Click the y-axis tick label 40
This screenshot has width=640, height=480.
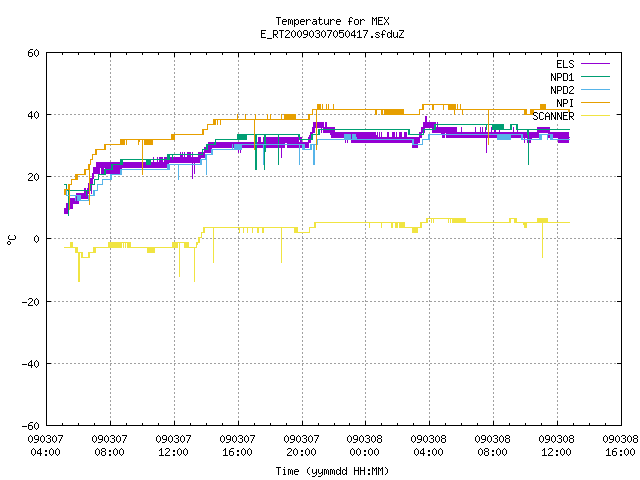[x=33, y=115]
